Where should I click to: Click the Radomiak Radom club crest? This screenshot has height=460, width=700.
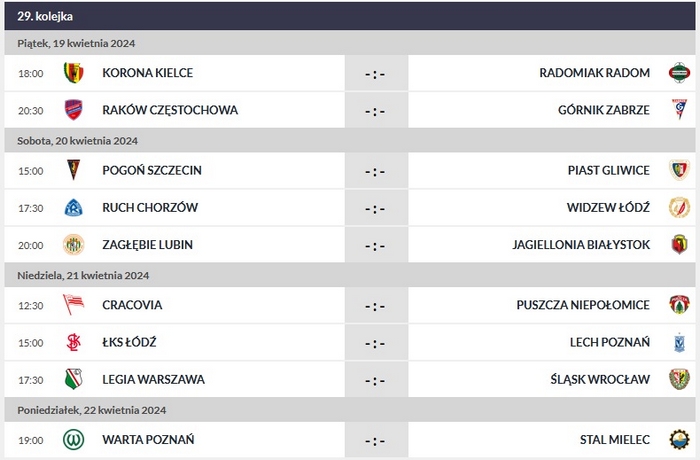[679, 73]
